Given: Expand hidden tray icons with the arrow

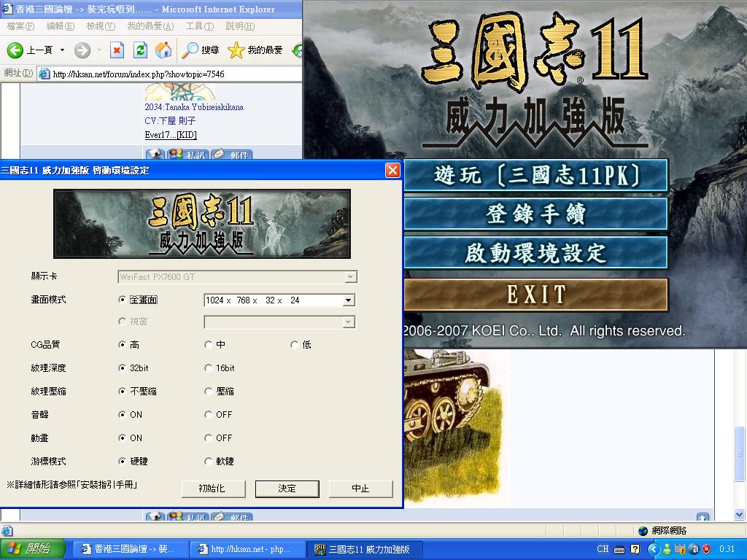Looking at the screenshot, I should pyautogui.click(x=653, y=550).
